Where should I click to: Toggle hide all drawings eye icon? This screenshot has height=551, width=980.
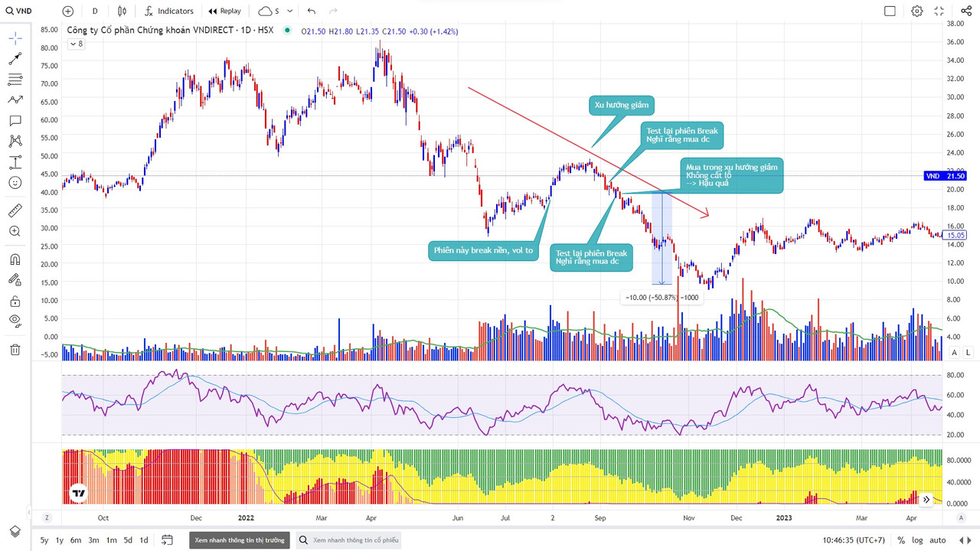(x=15, y=321)
